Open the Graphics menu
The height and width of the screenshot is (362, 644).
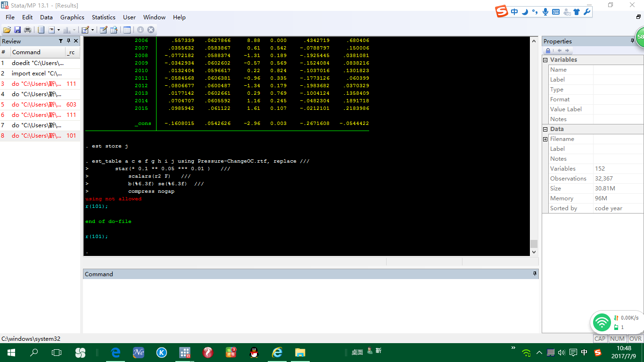(x=72, y=17)
